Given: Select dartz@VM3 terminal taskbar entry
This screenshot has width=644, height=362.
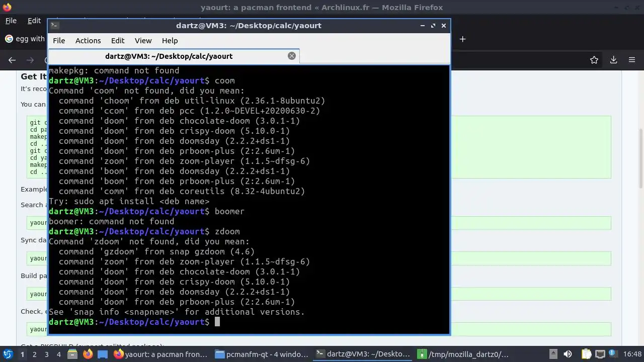Looking at the screenshot, I should [362, 354].
